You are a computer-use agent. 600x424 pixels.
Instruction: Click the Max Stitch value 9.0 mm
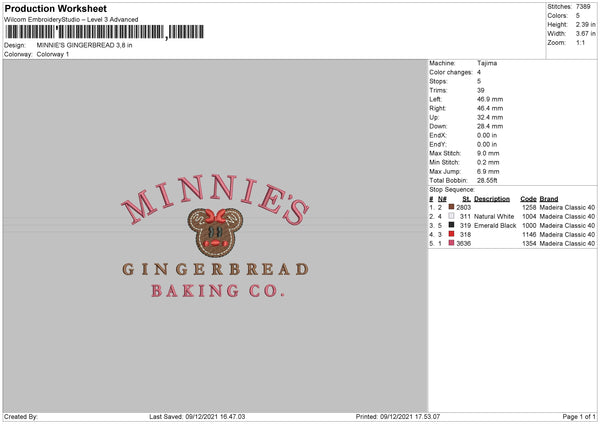click(x=488, y=153)
